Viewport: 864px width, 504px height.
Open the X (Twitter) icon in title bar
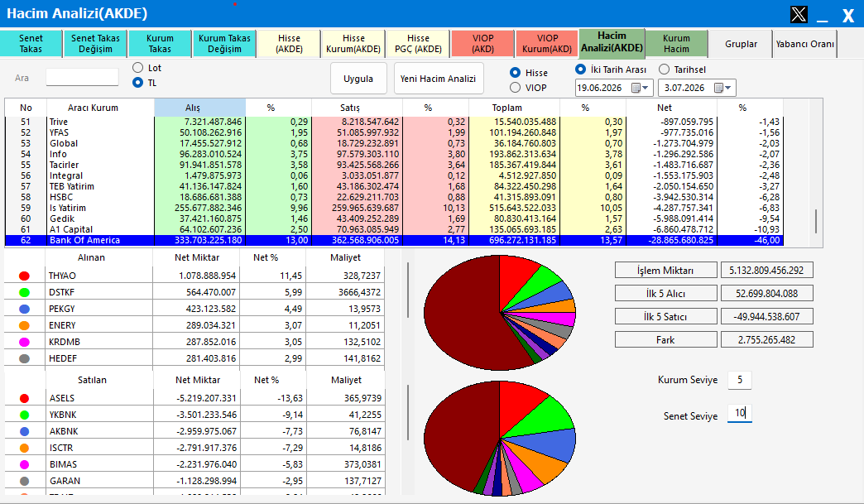[799, 14]
